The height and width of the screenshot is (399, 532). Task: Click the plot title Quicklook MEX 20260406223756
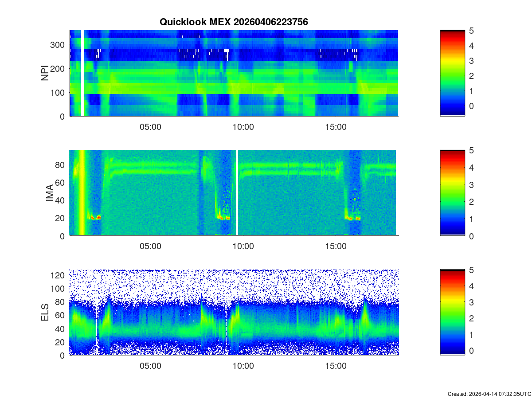click(x=234, y=22)
